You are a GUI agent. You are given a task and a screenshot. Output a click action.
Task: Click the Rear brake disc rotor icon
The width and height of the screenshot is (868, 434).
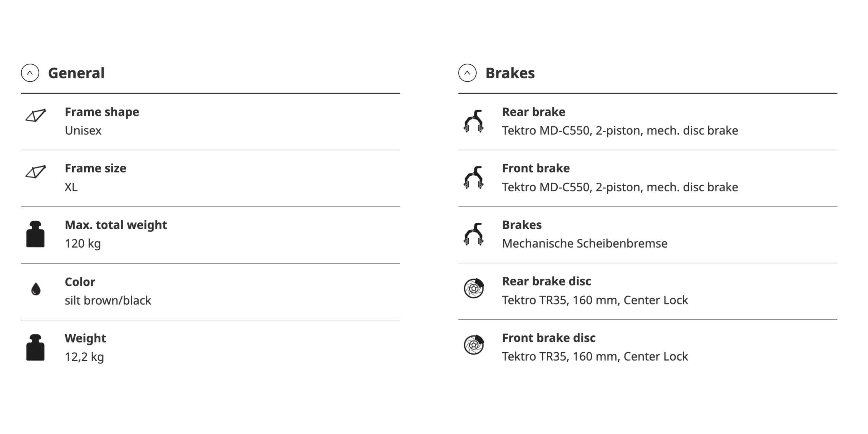(x=474, y=288)
